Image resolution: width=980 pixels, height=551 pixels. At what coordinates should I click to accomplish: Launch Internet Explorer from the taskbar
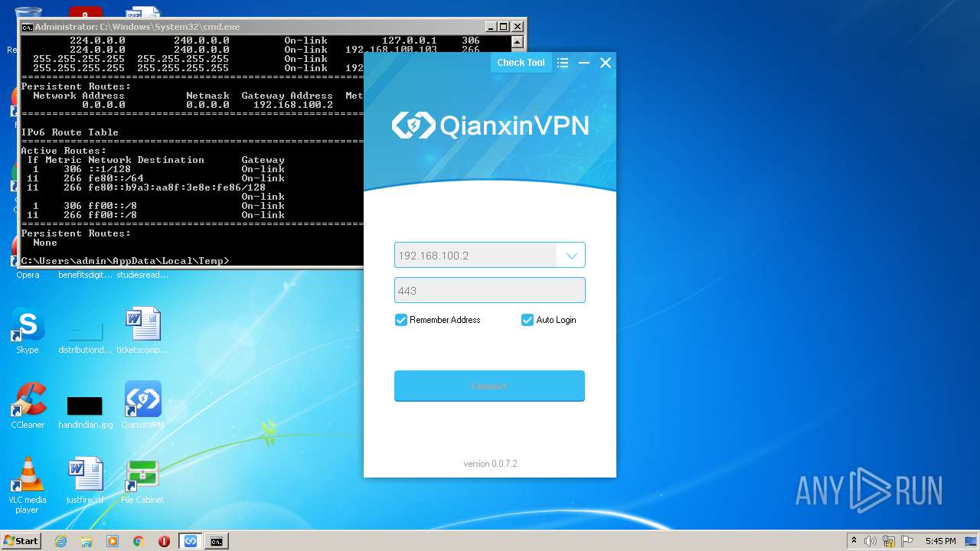pyautogui.click(x=60, y=541)
